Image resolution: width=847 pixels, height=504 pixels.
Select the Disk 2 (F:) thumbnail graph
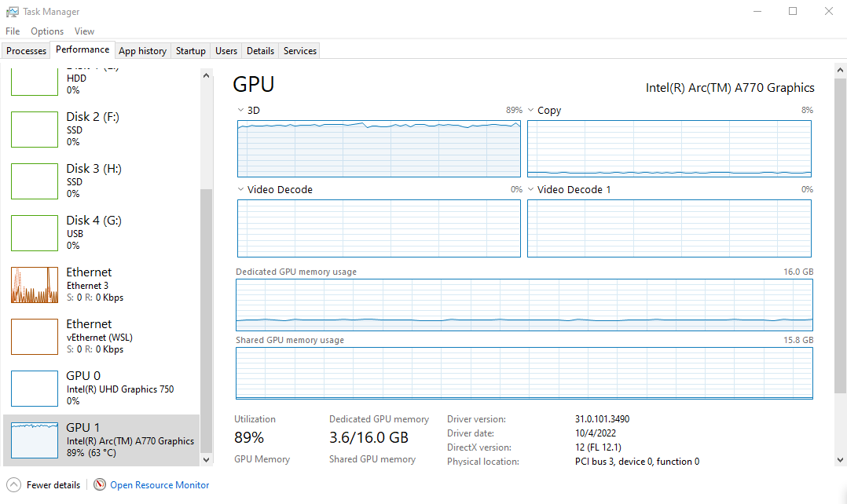tap(35, 130)
